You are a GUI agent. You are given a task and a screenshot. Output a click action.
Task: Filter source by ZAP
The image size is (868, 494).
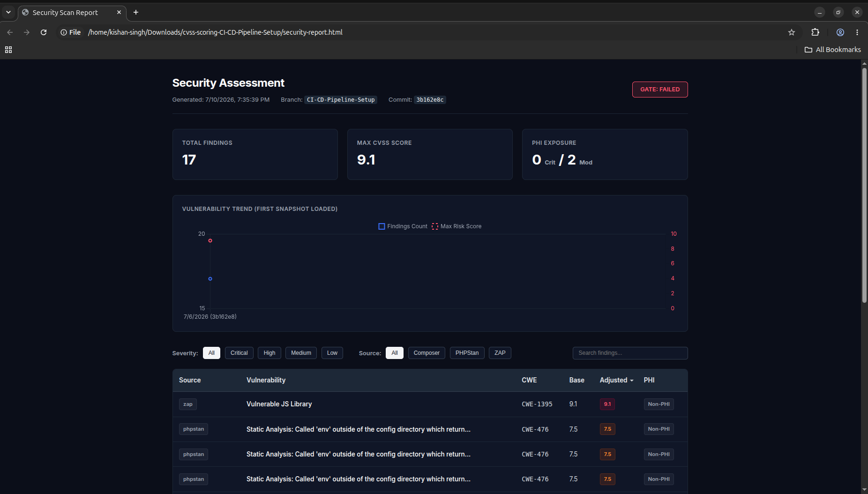click(x=500, y=353)
